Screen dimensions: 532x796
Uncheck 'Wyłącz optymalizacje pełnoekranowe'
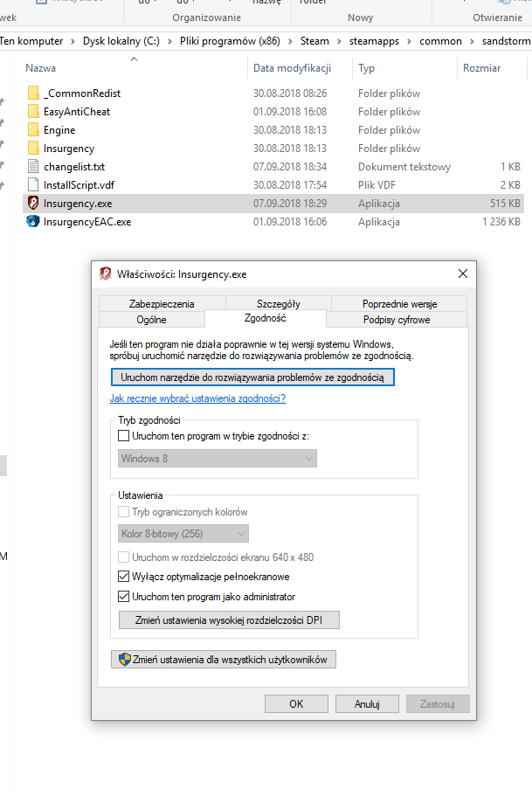[123, 577]
